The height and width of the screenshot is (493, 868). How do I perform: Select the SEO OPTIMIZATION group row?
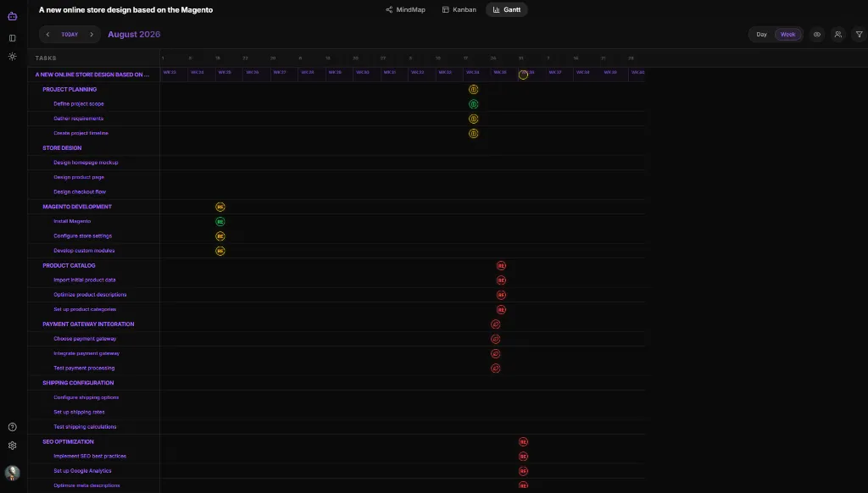tap(68, 441)
